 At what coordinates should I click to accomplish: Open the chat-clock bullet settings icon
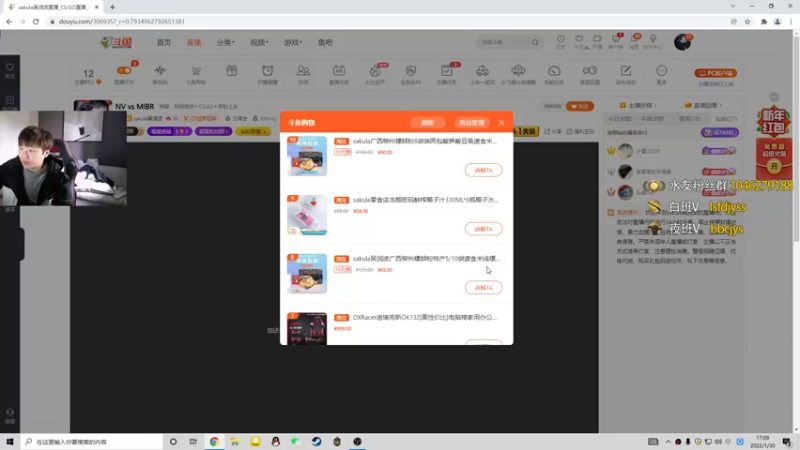click(590, 70)
